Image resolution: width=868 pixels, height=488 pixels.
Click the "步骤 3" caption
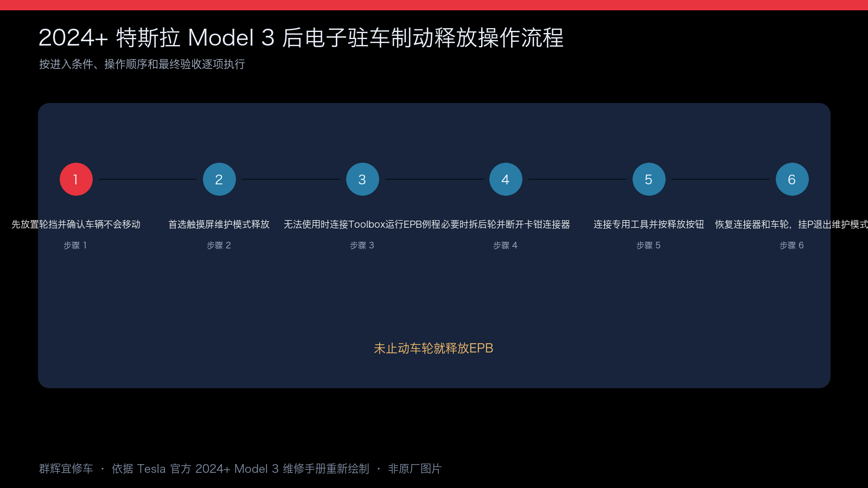tap(362, 246)
